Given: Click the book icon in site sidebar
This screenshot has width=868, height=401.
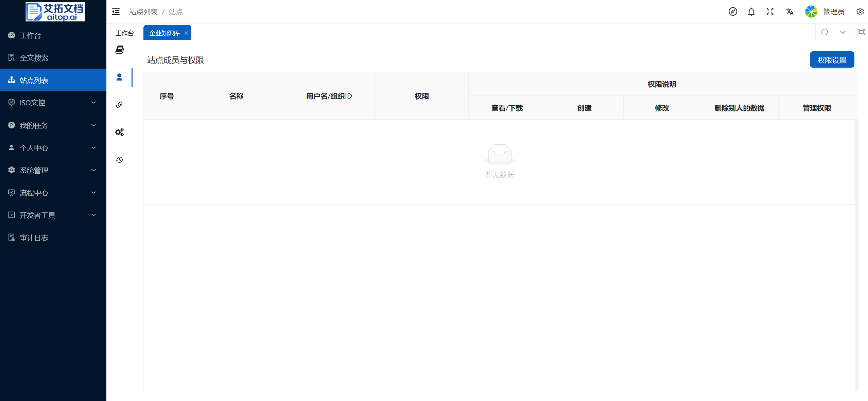Looking at the screenshot, I should tap(120, 50).
